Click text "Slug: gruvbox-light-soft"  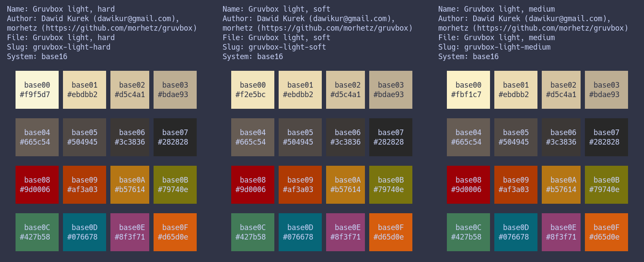point(274,47)
